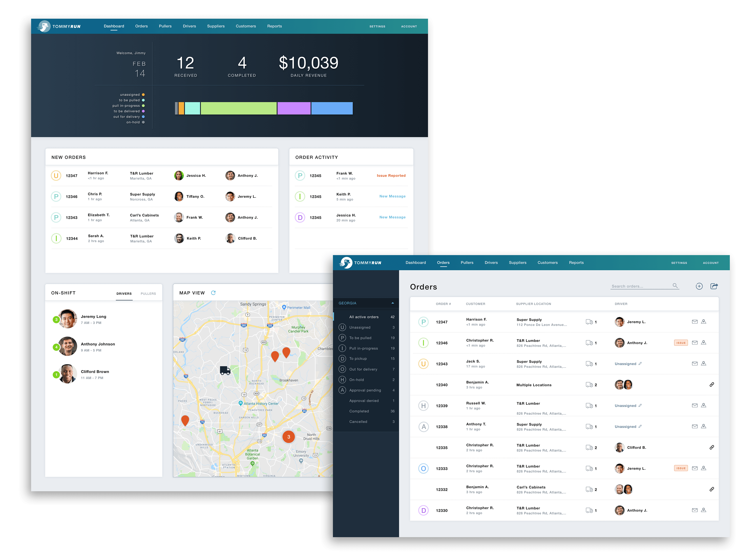The image size is (756, 559).
Task: Click message envelope icon for order 12347
Action: coord(694,322)
